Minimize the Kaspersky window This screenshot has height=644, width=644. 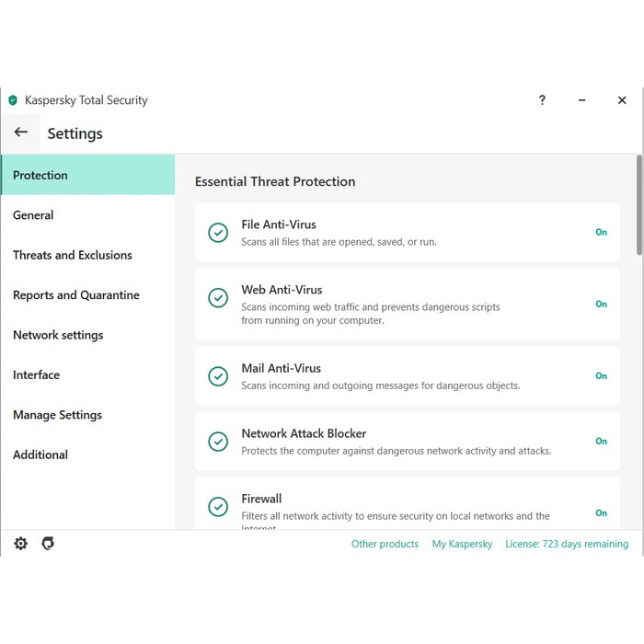click(x=582, y=99)
